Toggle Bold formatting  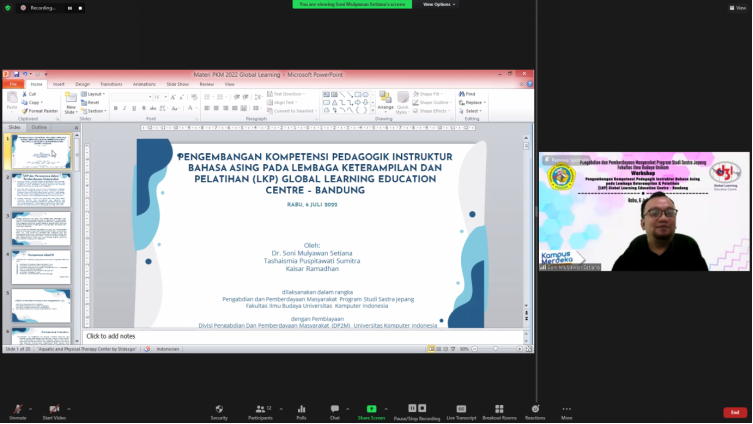(x=116, y=109)
